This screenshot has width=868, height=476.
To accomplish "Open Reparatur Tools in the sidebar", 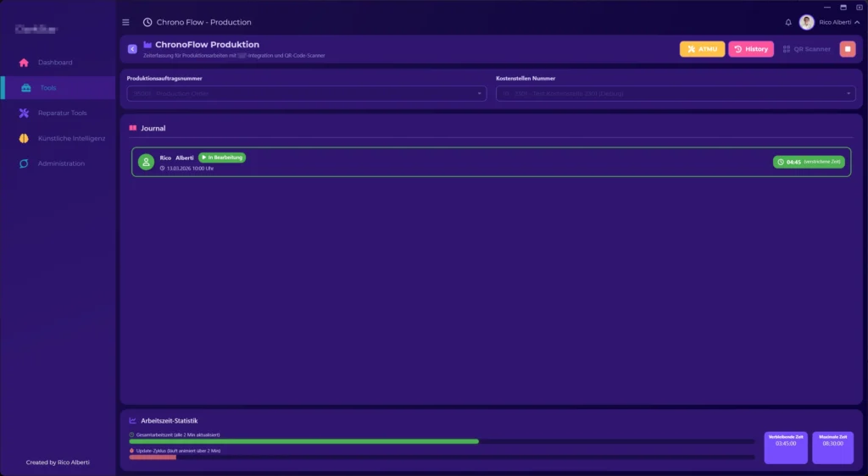I will 58,113.
